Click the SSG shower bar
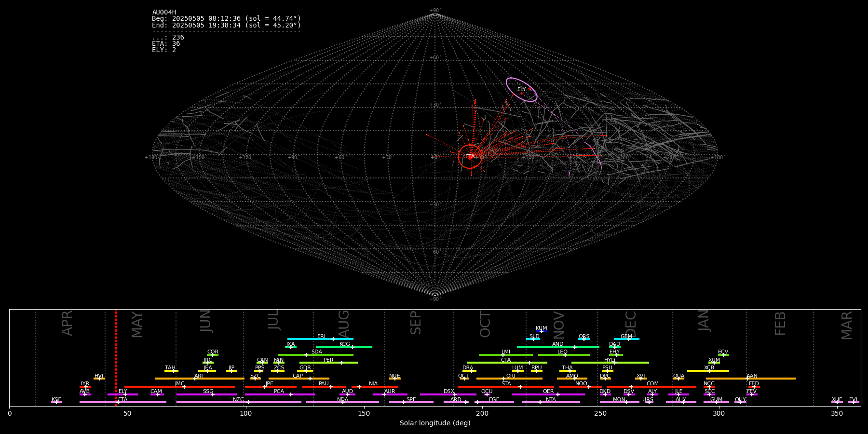868x434 pixels. (x=206, y=394)
